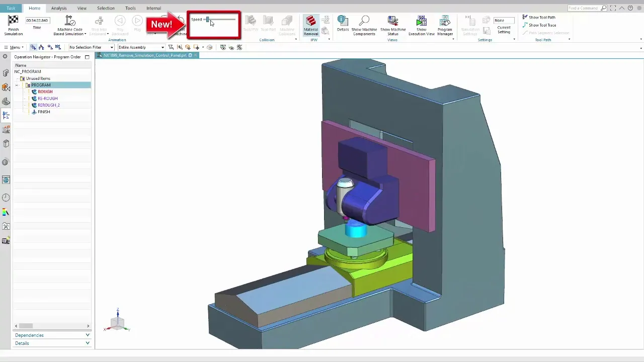
Task: Click the Current Setting field
Action: pyautogui.click(x=504, y=20)
